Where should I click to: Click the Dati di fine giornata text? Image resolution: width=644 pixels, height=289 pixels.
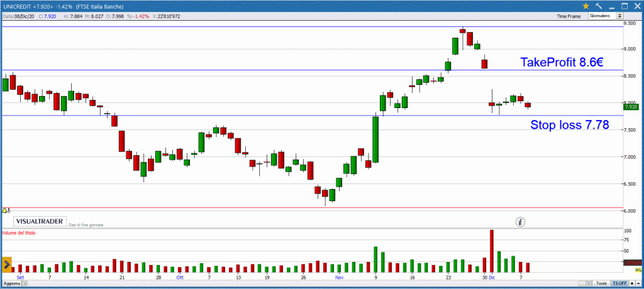pyautogui.click(x=86, y=225)
